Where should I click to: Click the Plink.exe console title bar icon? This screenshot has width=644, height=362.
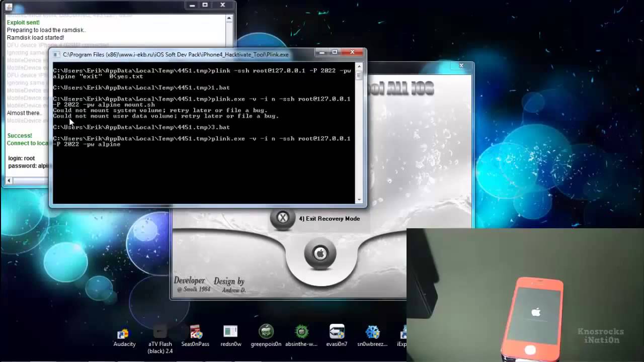click(x=57, y=54)
